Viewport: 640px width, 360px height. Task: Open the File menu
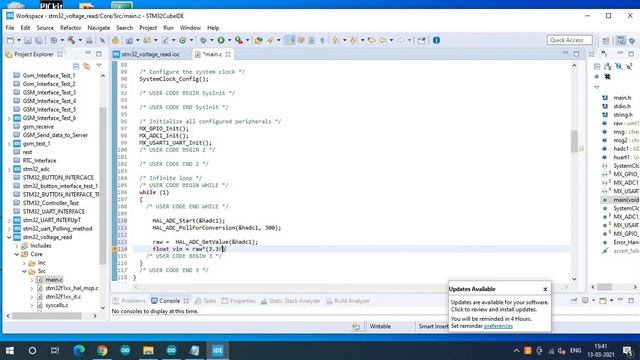tap(10, 28)
